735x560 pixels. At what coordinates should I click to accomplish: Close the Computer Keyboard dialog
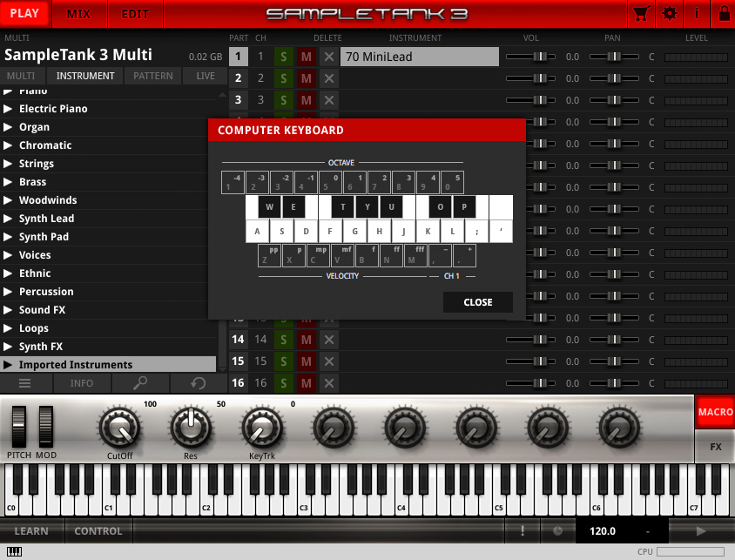click(477, 302)
